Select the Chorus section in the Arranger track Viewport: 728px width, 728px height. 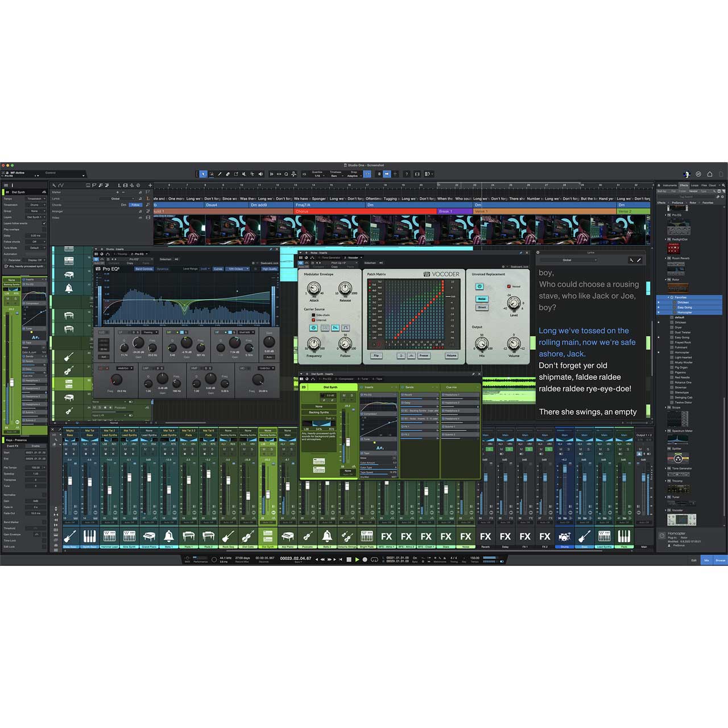point(366,211)
